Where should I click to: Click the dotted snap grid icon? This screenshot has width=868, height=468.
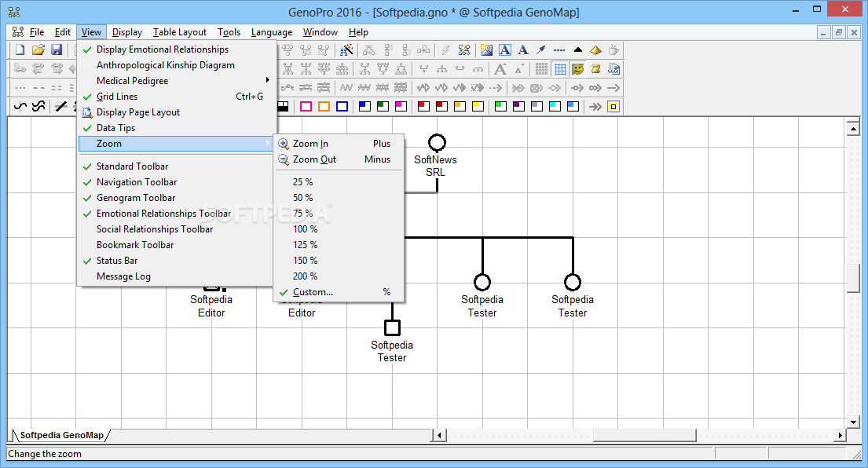coord(542,69)
